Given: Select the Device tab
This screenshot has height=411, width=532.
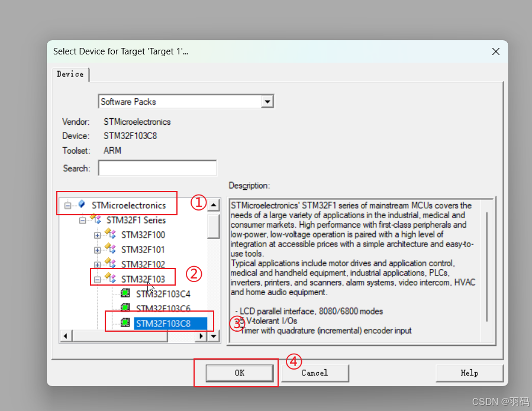Looking at the screenshot, I should click(70, 75).
